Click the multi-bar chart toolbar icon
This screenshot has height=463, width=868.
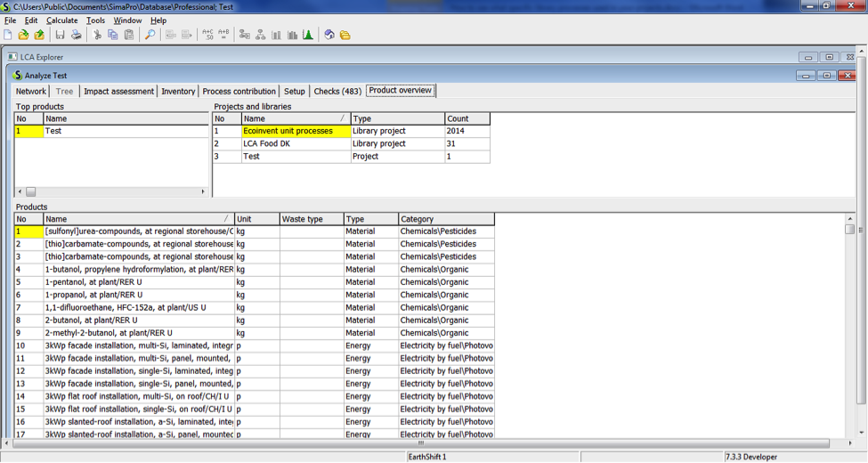292,35
